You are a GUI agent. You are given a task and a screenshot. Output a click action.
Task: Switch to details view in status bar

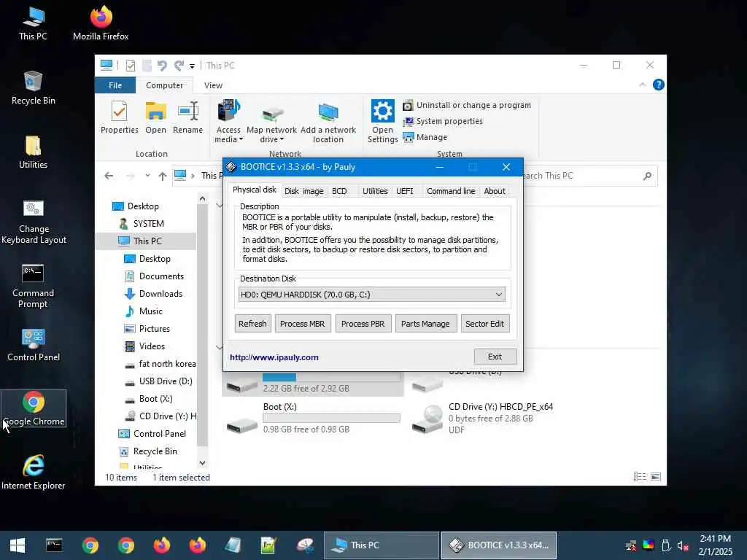click(x=640, y=477)
